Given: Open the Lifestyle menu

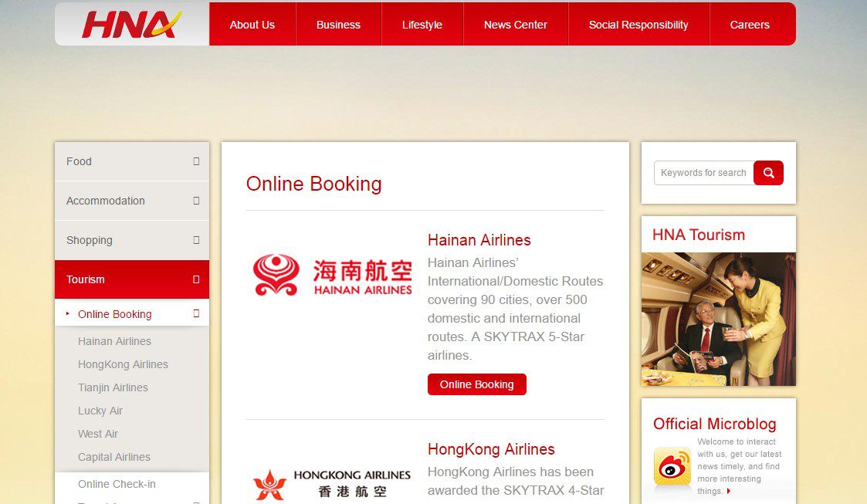Looking at the screenshot, I should click(x=422, y=25).
